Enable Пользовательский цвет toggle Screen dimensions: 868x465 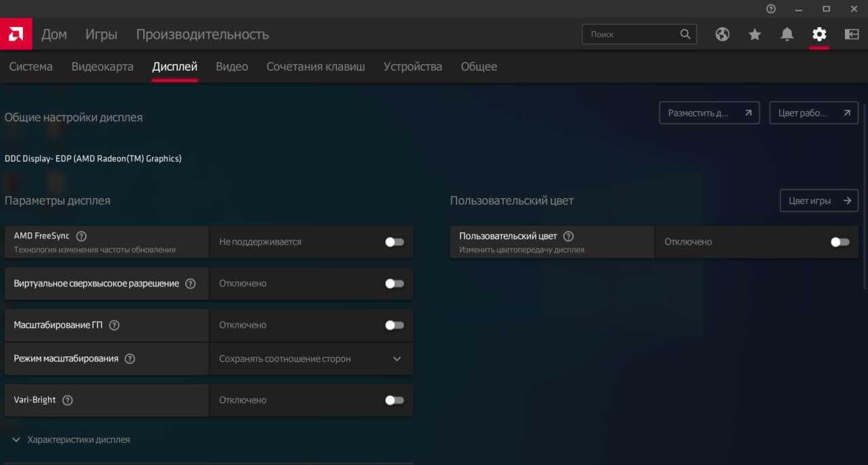click(840, 242)
